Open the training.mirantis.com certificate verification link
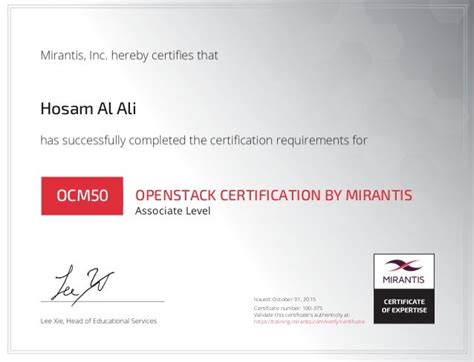The image size is (474, 362). [309, 322]
